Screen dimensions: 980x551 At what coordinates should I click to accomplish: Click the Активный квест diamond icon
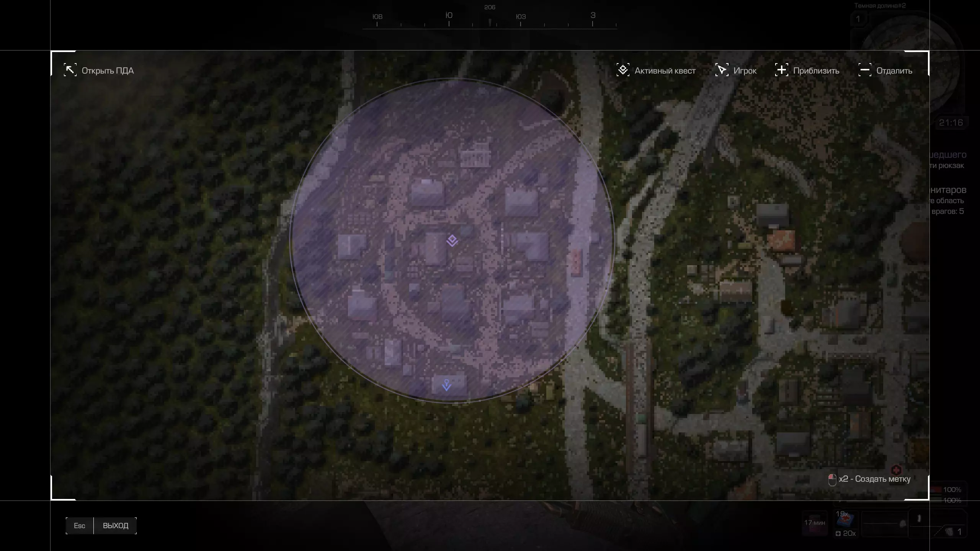point(623,70)
